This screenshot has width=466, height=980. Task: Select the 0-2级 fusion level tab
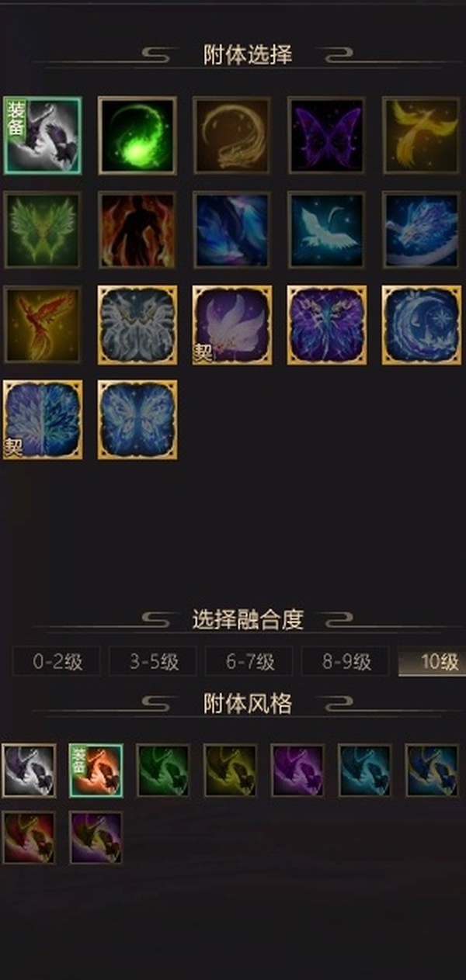click(57, 662)
